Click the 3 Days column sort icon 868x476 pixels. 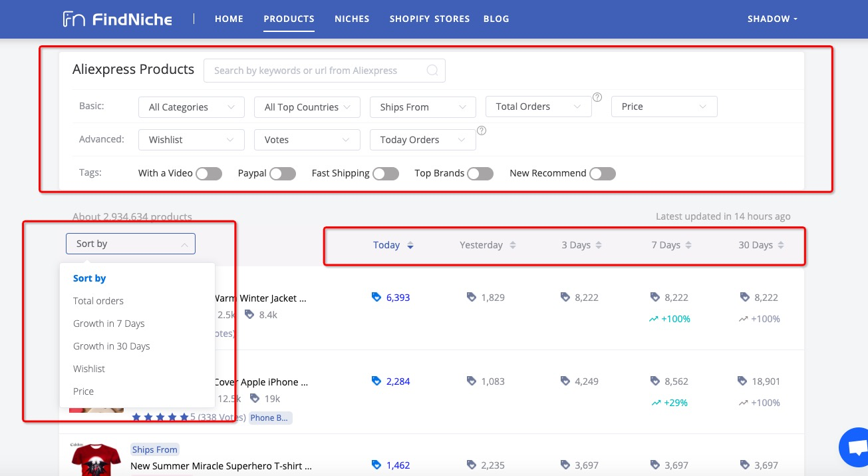pos(599,245)
